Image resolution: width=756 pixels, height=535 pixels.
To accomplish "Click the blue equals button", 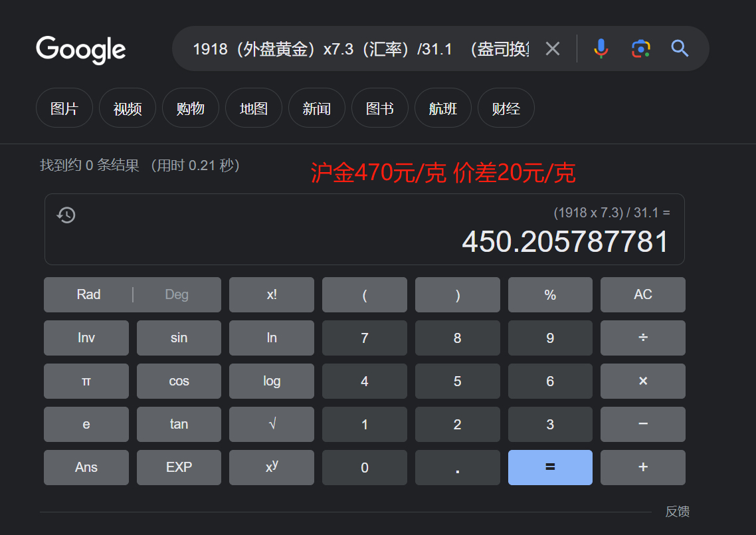I will 550,467.
